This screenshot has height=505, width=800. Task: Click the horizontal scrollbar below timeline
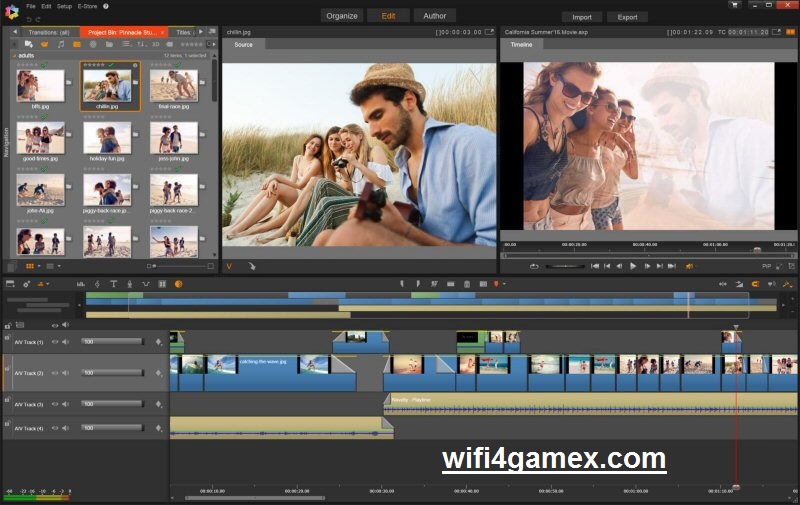[255, 498]
